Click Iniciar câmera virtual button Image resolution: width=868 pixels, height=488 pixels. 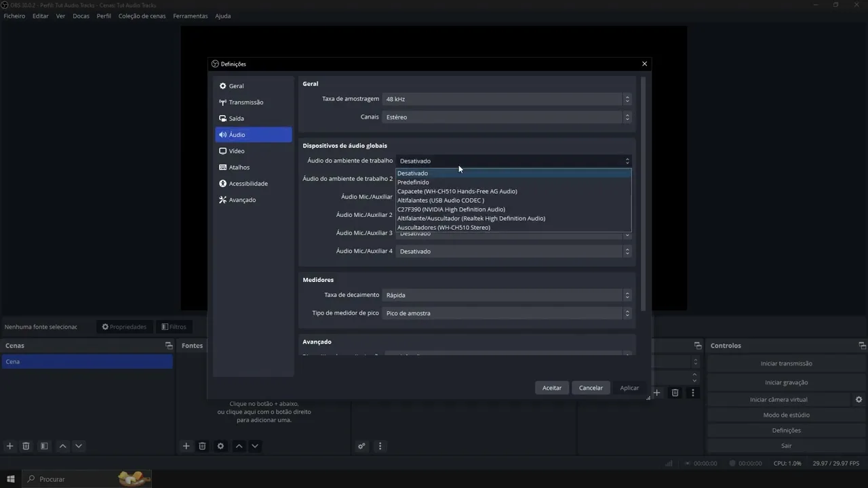[778, 400]
